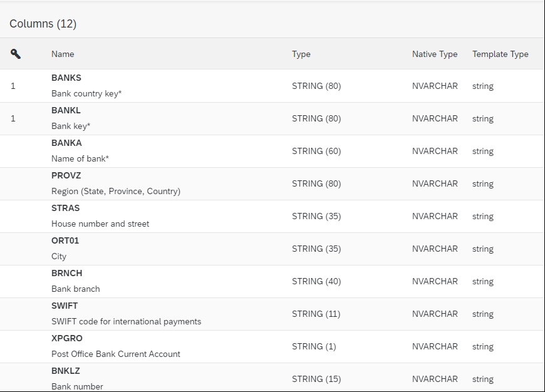
Task: Select the BNKLZ column name
Action: (66, 371)
